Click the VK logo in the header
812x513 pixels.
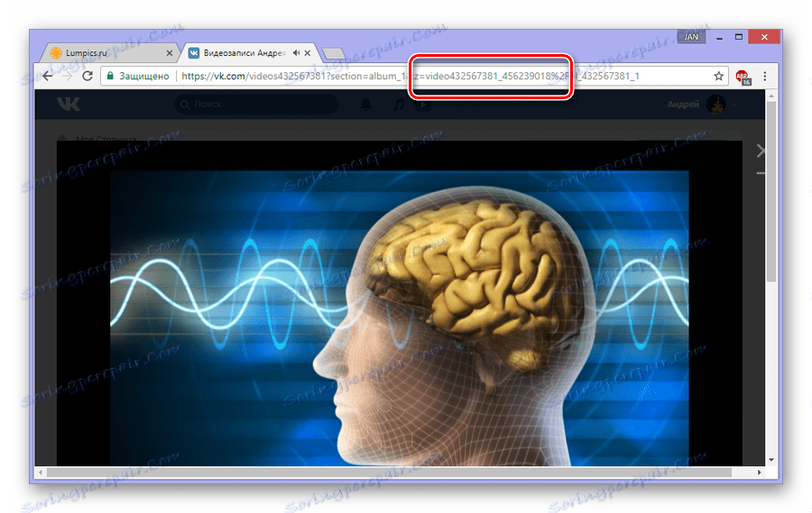coord(69,104)
